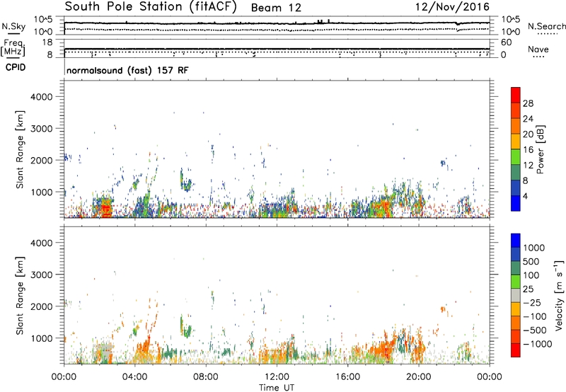566x392 pixels.
Task: Pick the light green 12–16 dB Power colorbar segment
Action: point(516,157)
